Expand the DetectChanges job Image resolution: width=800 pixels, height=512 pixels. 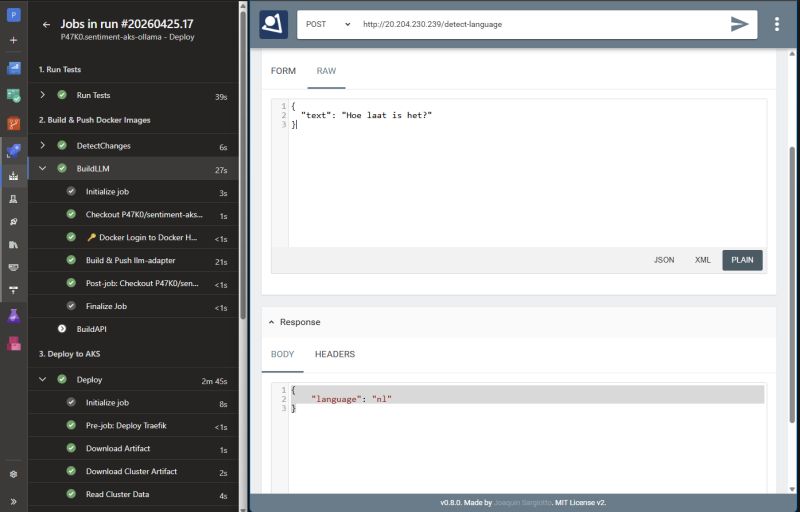click(x=43, y=145)
